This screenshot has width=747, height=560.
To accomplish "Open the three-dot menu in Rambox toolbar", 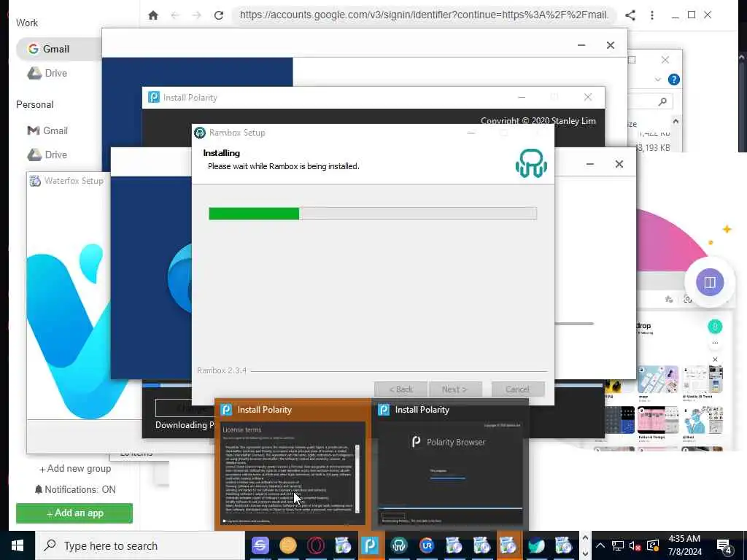I will [652, 15].
